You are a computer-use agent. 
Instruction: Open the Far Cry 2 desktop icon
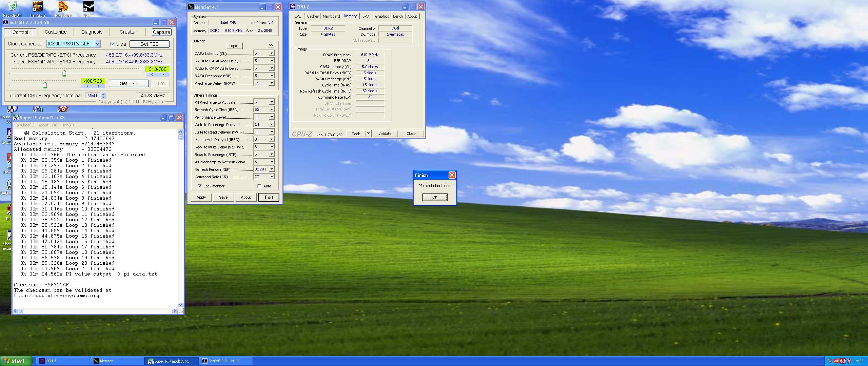point(38,7)
